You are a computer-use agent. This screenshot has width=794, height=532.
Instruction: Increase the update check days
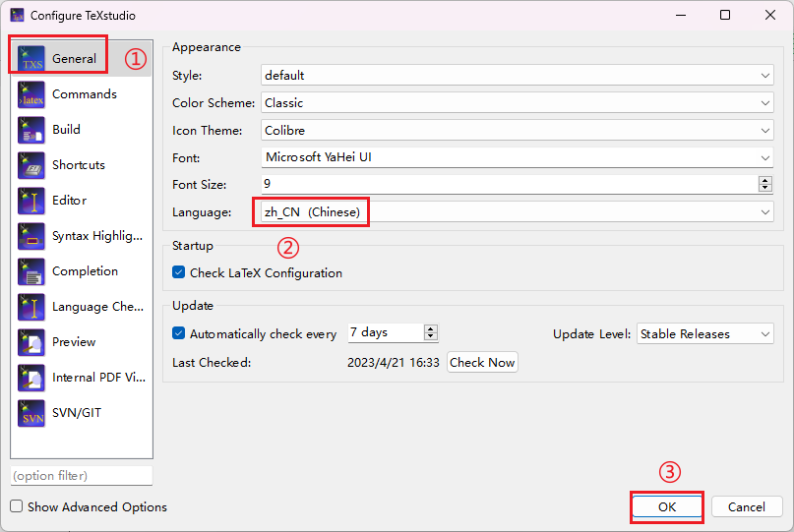(x=430, y=329)
